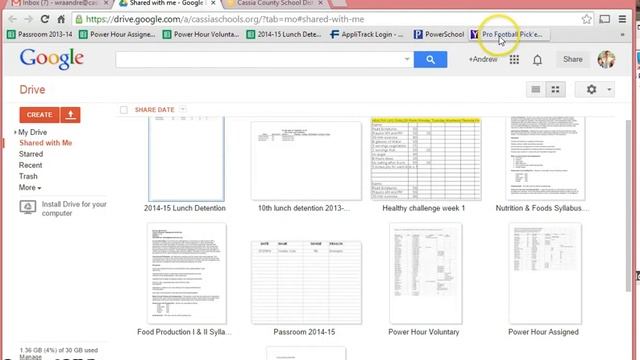Bookmark this page with star icon
This screenshot has width=640, height=360.
pyautogui.click(x=587, y=19)
